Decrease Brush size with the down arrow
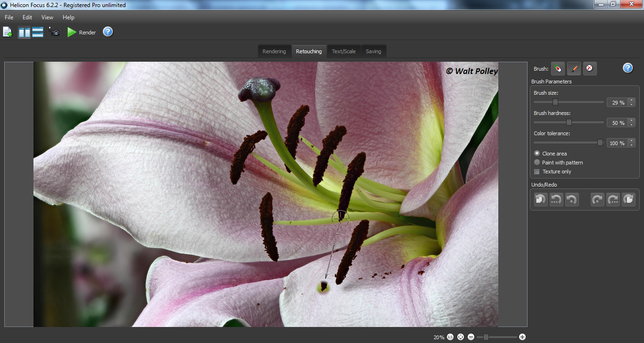Image resolution: width=644 pixels, height=343 pixels. click(632, 105)
